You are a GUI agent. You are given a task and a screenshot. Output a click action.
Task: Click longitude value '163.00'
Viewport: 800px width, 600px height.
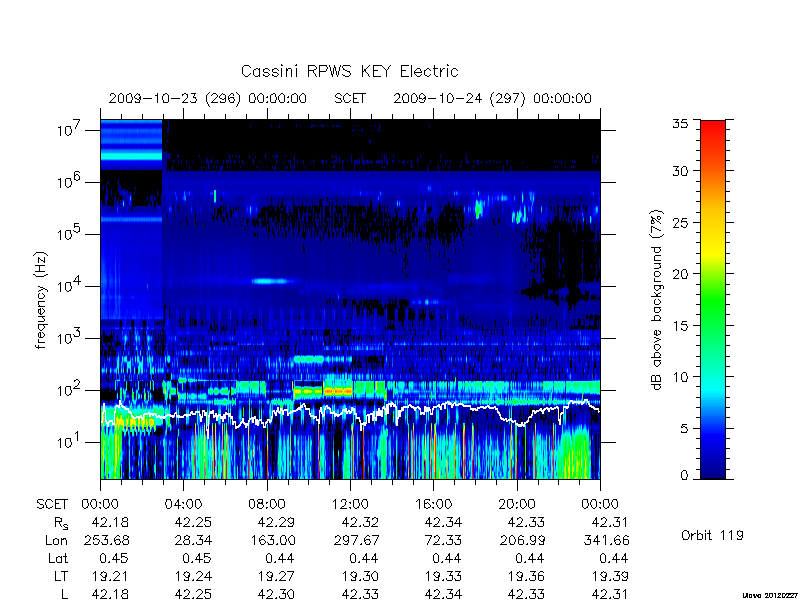273,540
